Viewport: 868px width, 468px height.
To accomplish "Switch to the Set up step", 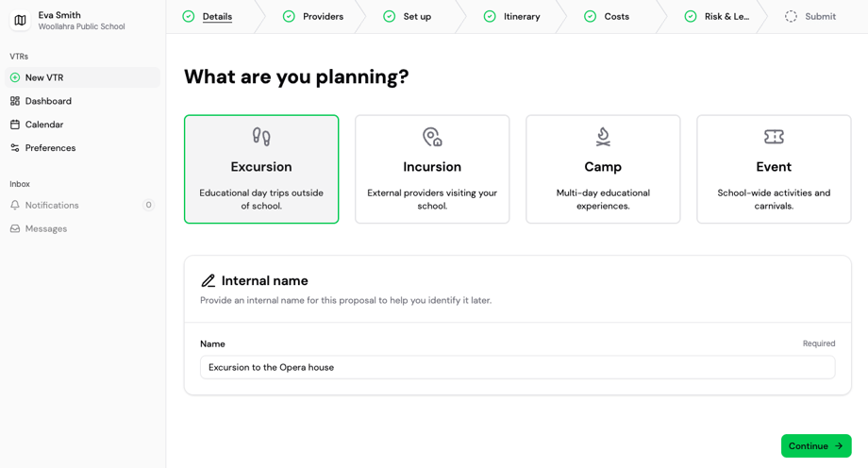I will [x=408, y=16].
